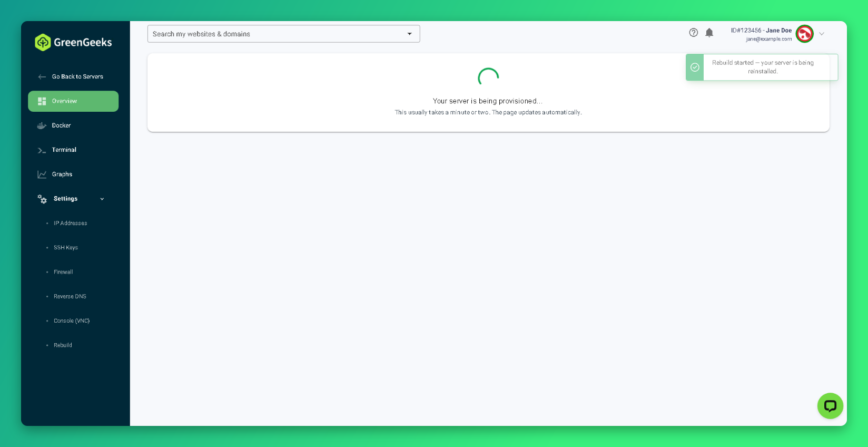Click the GreenGeeks logo
This screenshot has width=868, height=447.
point(73,42)
